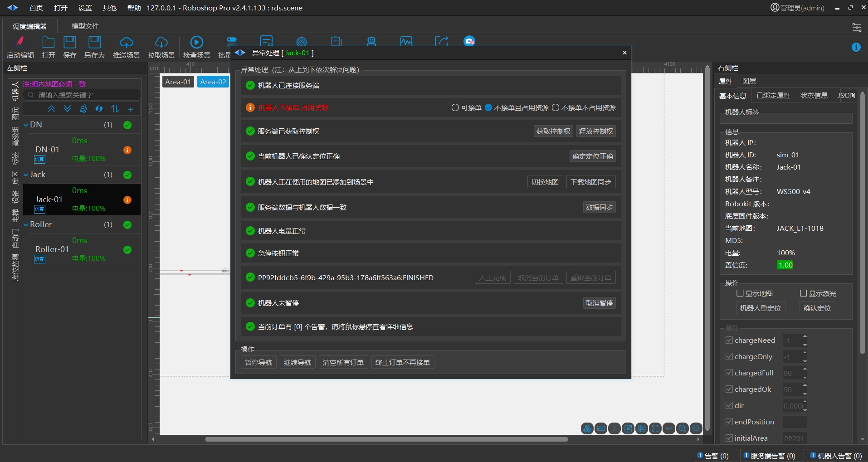Zoom in with magnifier plus icon
This screenshot has height=462, width=868.
[682, 428]
